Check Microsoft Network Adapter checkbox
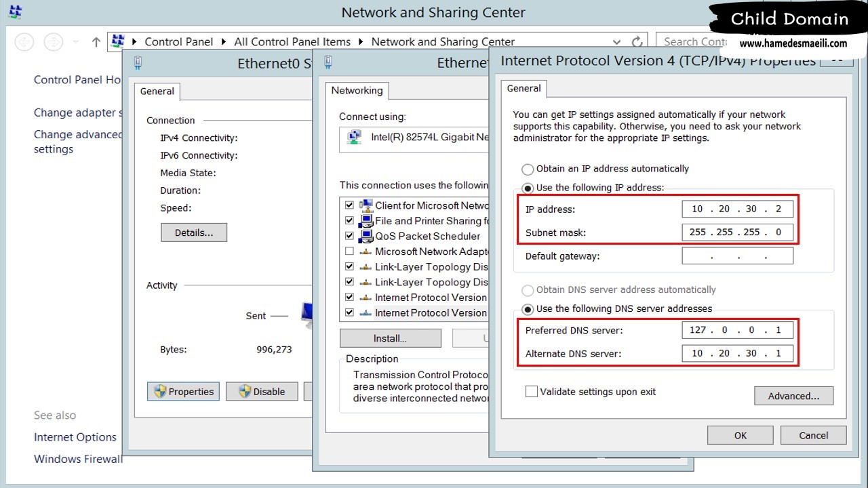 (349, 251)
